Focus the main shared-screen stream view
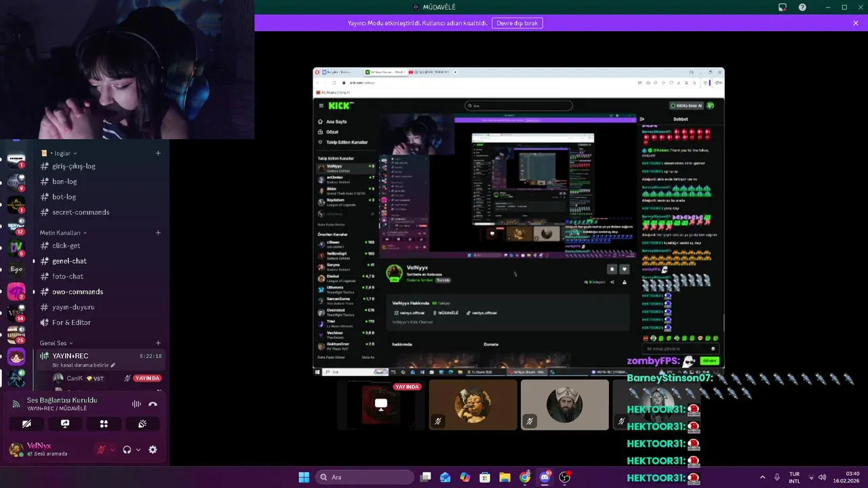The width and height of the screenshot is (868, 488). pos(518,221)
